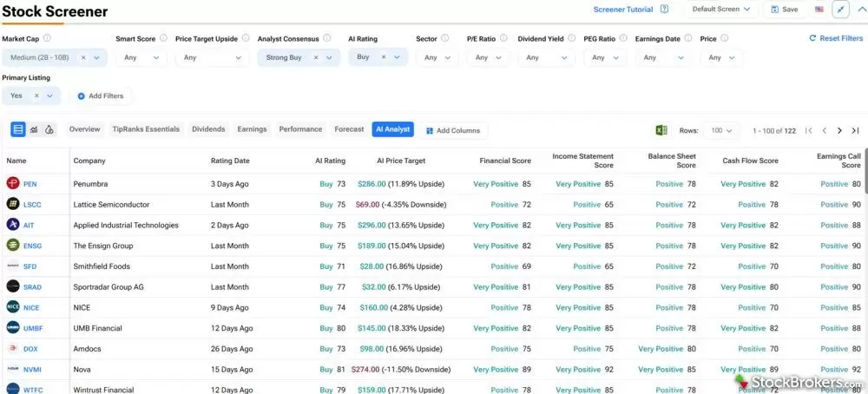Click the Analyst Consensus info icon
This screenshot has width=868, height=394.
coord(327,38)
